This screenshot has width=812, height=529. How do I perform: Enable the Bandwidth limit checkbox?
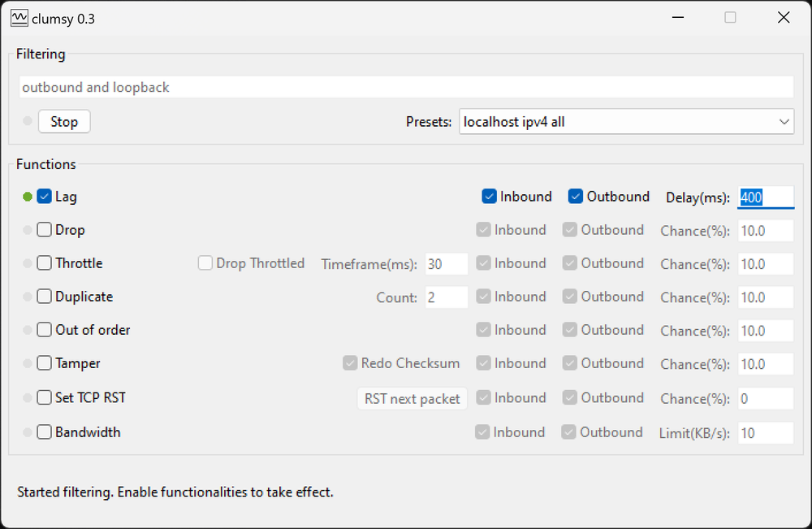[x=45, y=432]
